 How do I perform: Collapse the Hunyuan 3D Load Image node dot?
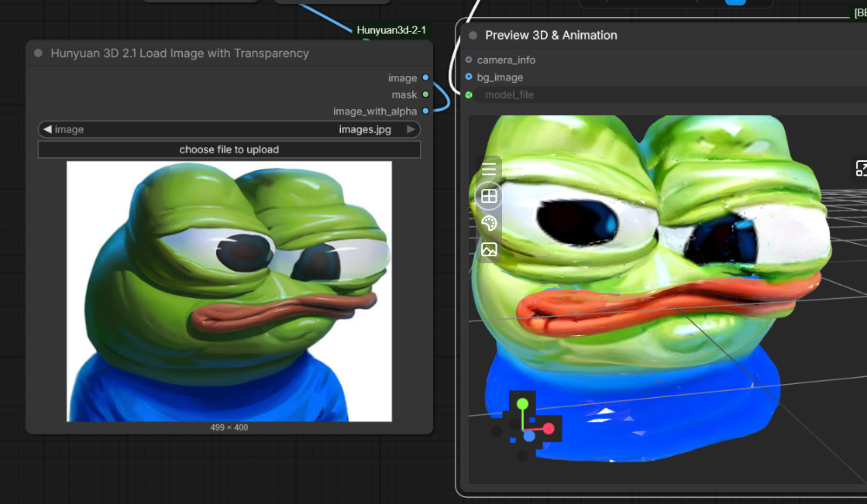tap(38, 53)
